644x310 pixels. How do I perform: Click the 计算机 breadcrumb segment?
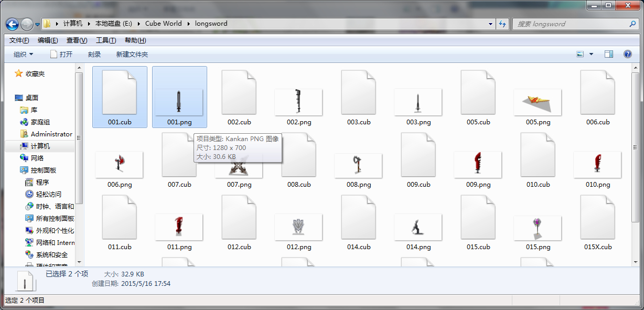[73, 24]
